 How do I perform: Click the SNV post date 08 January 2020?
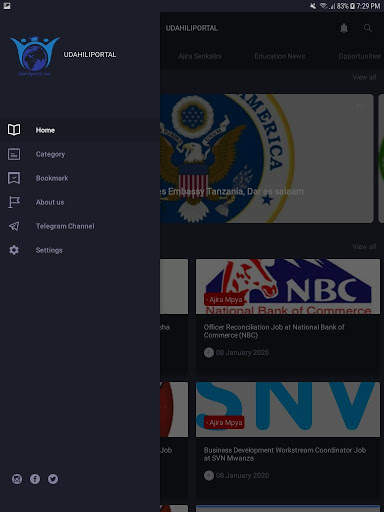tap(242, 475)
